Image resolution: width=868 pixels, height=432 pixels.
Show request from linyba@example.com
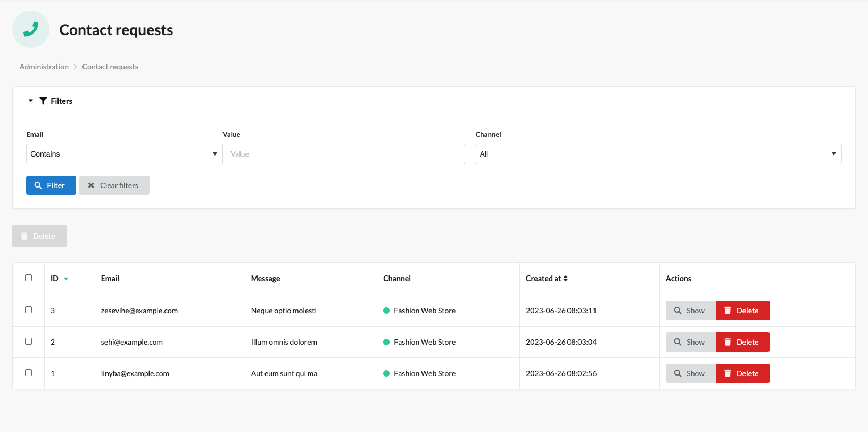tap(691, 373)
